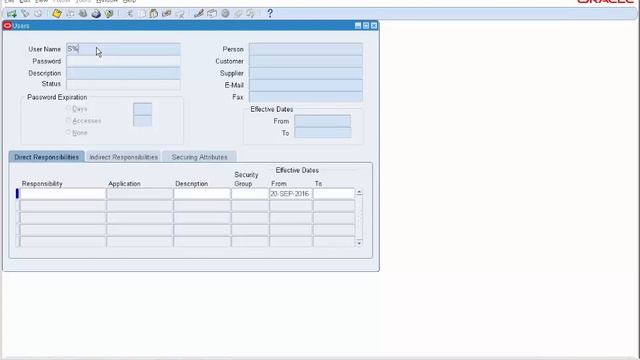
Task: Click the E-Mail field
Action: [x=306, y=85]
